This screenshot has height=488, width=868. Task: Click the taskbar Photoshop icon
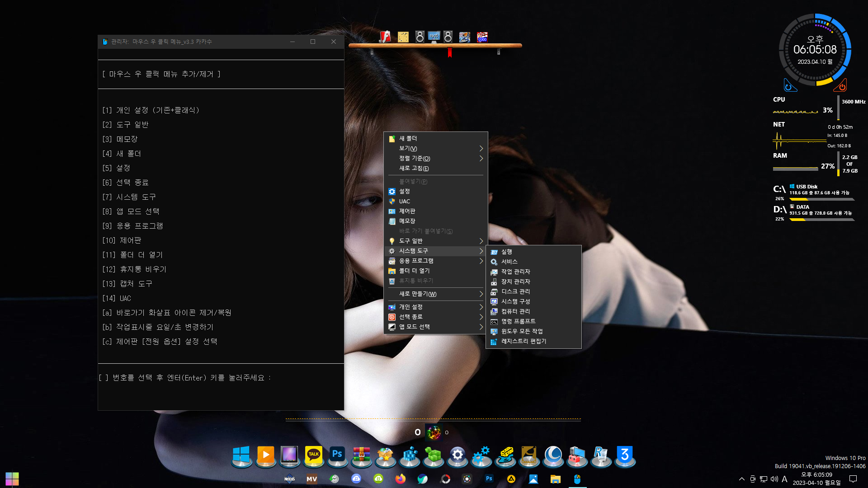489,479
